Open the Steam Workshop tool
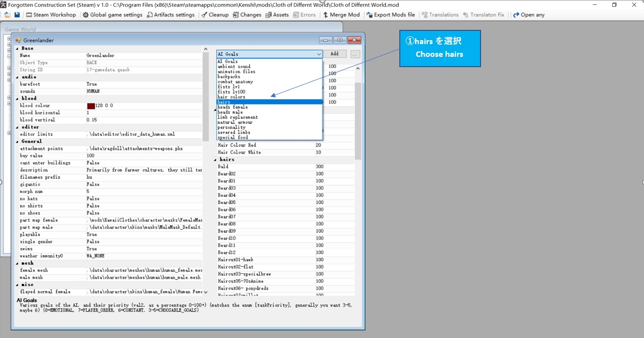Image resolution: width=644 pixels, height=338 pixels. 51,15
